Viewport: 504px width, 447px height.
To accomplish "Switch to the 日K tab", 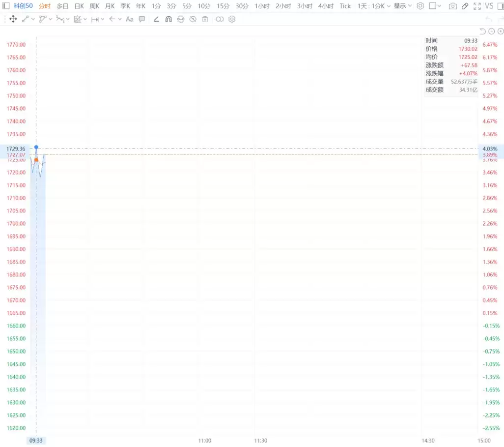I will coord(79,6).
